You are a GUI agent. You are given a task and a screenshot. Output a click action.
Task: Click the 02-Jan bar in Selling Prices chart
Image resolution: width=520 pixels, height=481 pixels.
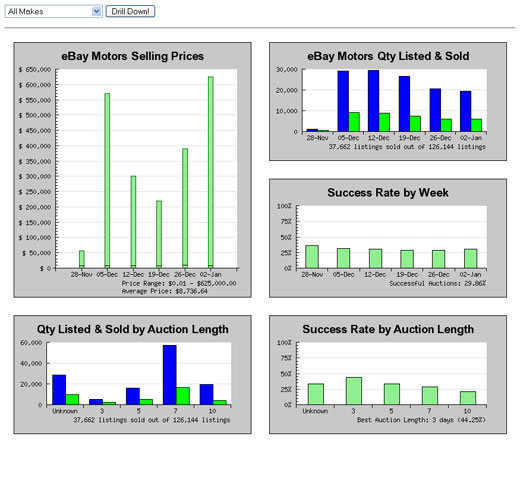point(211,172)
